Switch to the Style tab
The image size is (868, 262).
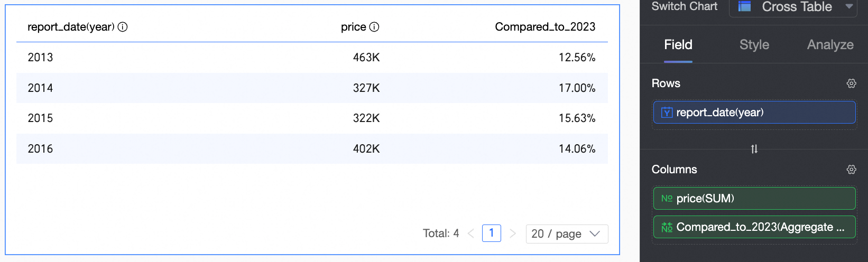coord(754,45)
